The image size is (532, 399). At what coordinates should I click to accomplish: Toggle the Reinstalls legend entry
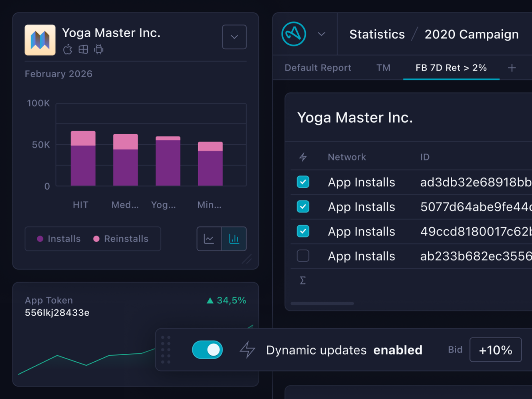tap(121, 239)
